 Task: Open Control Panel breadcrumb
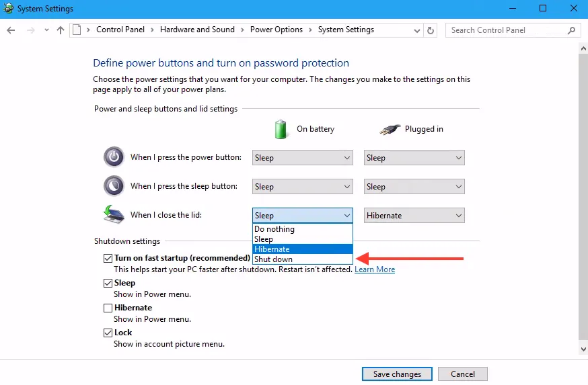[x=120, y=30]
